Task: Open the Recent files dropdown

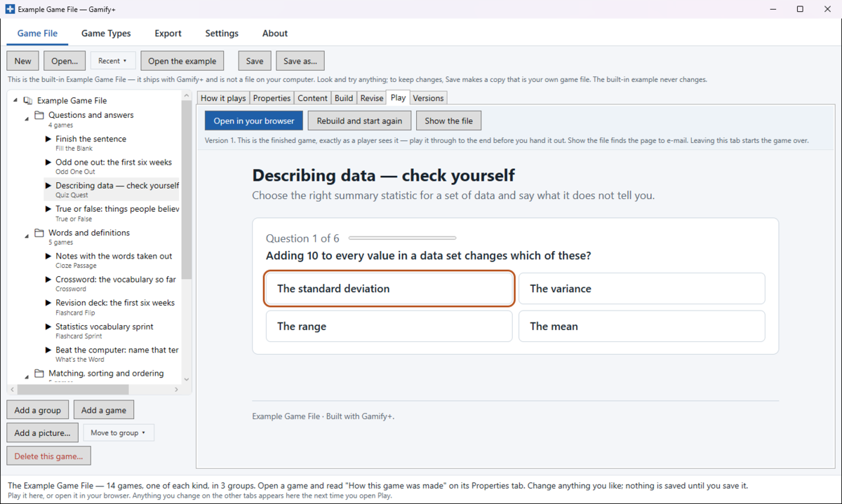Action: click(x=113, y=61)
